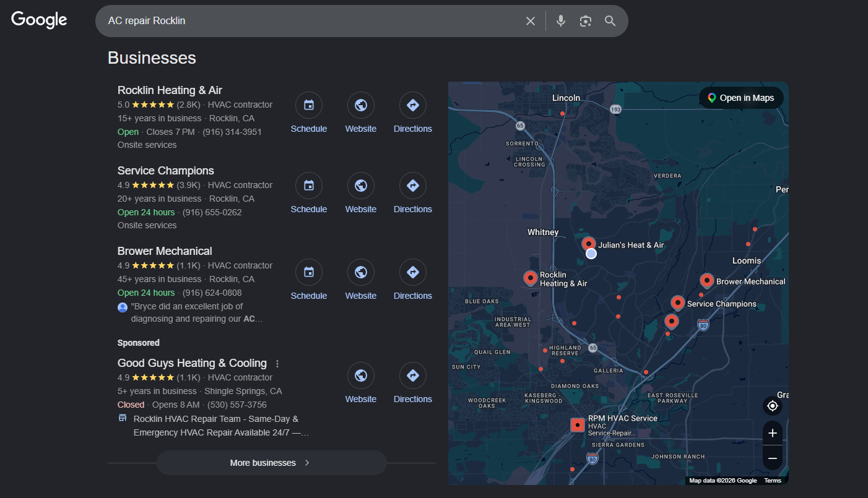Submit search with magnifying glass icon
868x498 pixels.
click(x=610, y=21)
